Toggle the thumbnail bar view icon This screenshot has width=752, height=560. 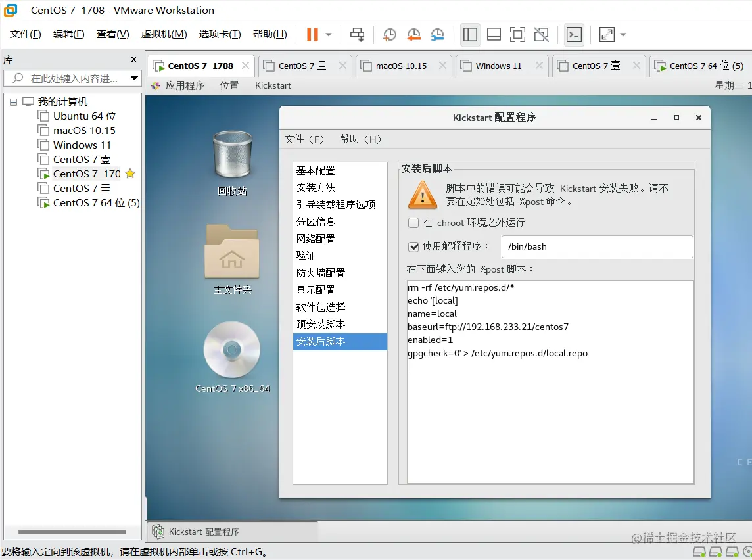(x=494, y=35)
